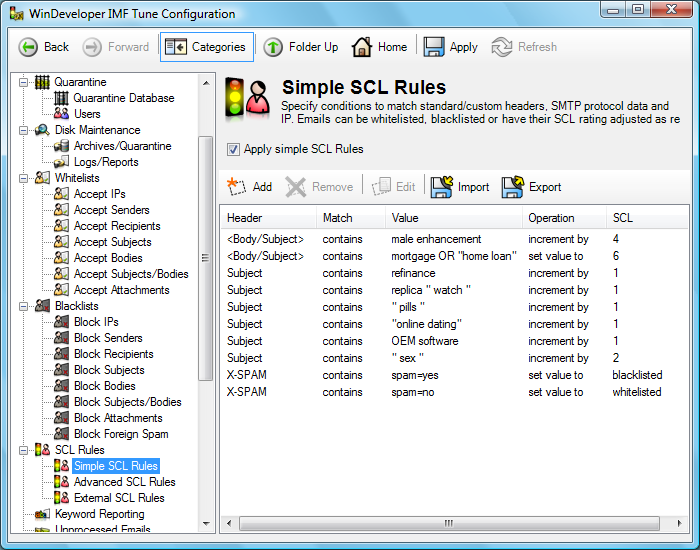Select the spam=yes blacklisted rule
The height and width of the screenshot is (550, 700).
coord(454,375)
